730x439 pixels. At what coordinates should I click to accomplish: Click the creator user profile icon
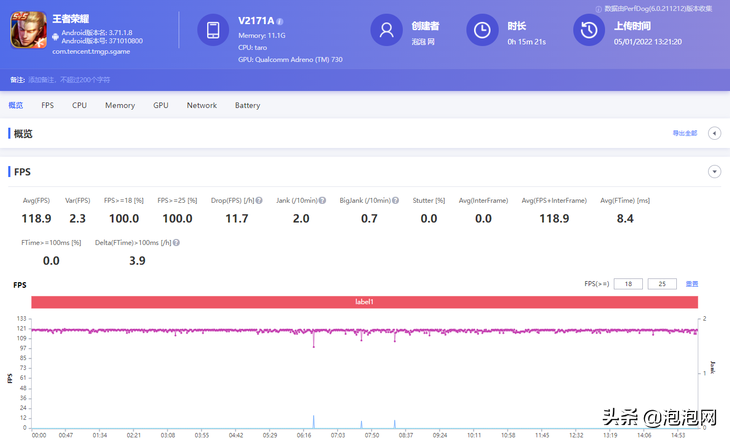pos(385,30)
